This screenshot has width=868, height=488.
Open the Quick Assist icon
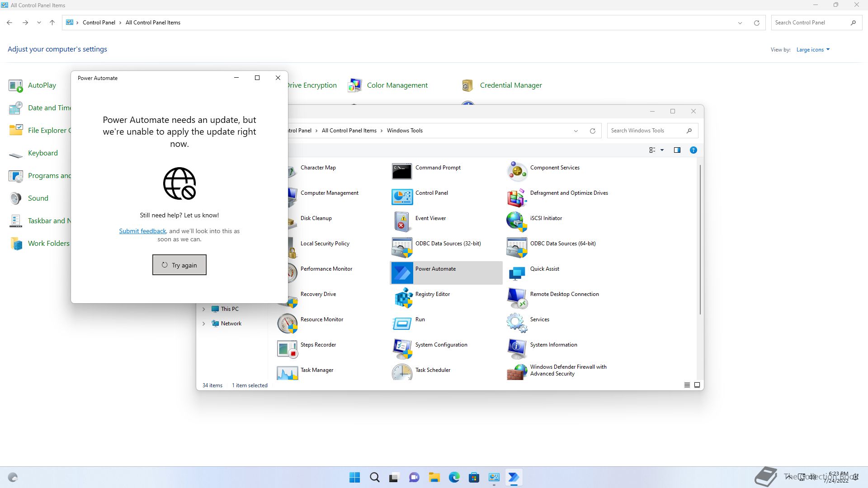point(517,273)
